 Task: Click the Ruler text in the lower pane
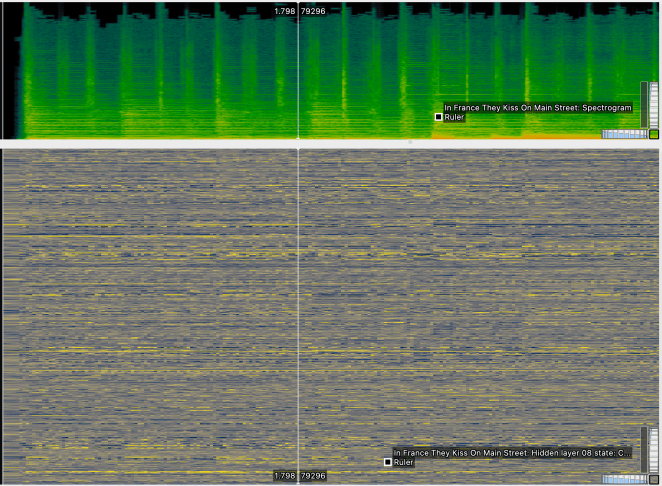[x=404, y=462]
